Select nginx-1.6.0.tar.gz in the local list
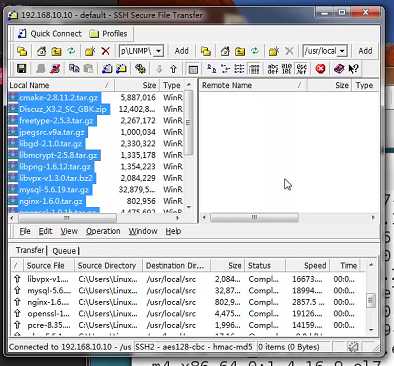394x366 pixels. [51, 201]
